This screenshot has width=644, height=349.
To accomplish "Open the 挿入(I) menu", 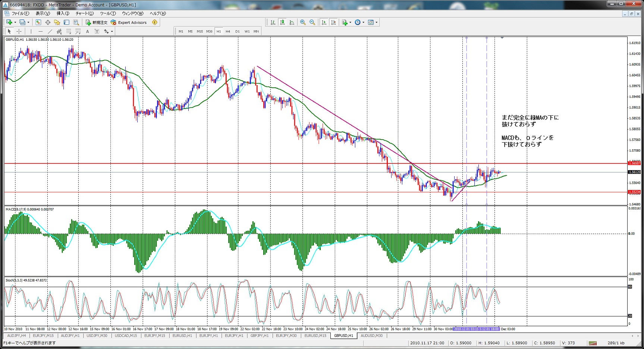I will click(x=63, y=13).
